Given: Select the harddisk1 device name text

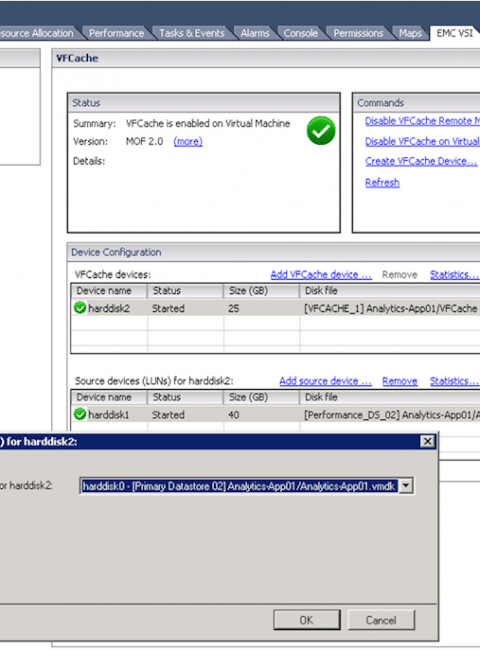Looking at the screenshot, I should (109, 415).
